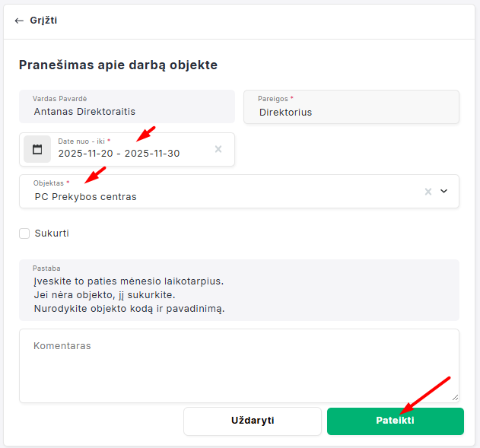The height and width of the screenshot is (448, 480).
Task: Focus the Pareigos input field
Action: pos(351,112)
